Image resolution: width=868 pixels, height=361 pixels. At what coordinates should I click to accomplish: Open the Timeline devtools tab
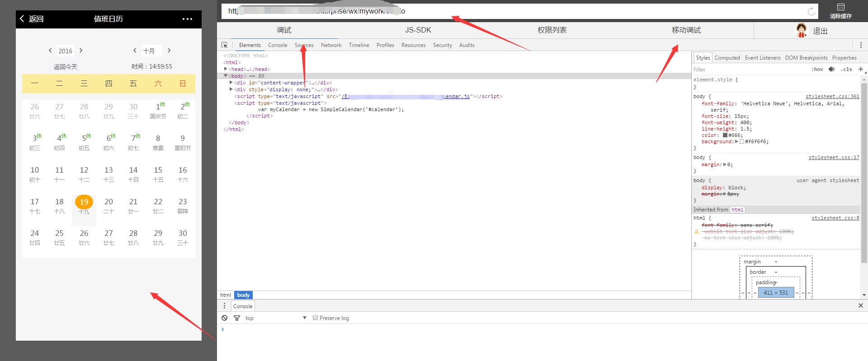359,45
